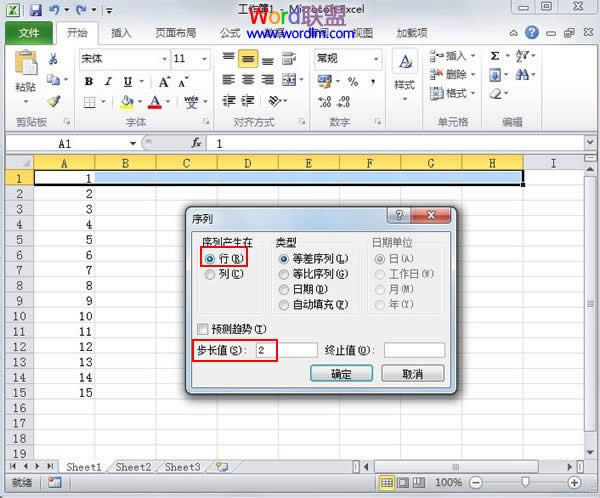
Task: Apply bottom vertical alignment
Action: (x=267, y=60)
